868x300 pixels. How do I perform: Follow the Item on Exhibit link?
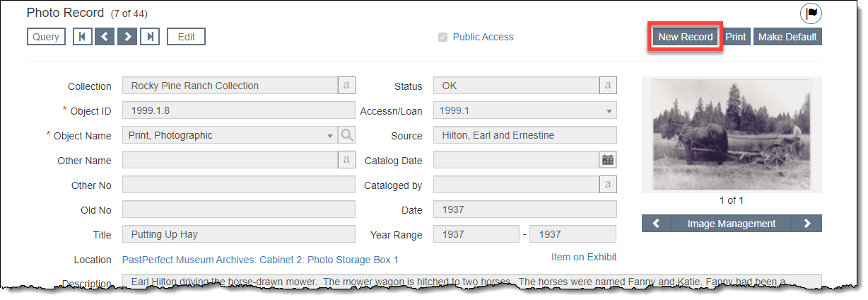[x=583, y=257]
